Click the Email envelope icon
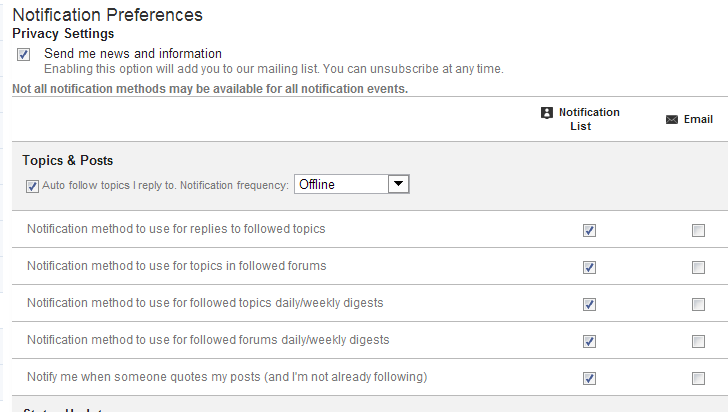 672,120
